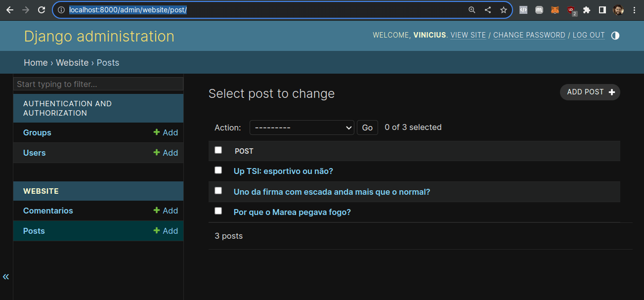
Task: Bookmark page with the star icon
Action: click(x=503, y=10)
